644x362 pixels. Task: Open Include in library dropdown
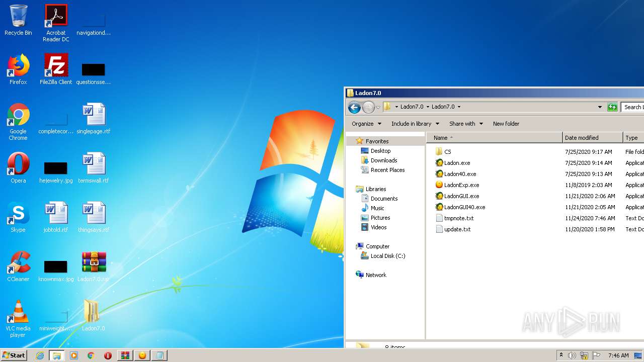click(x=415, y=124)
